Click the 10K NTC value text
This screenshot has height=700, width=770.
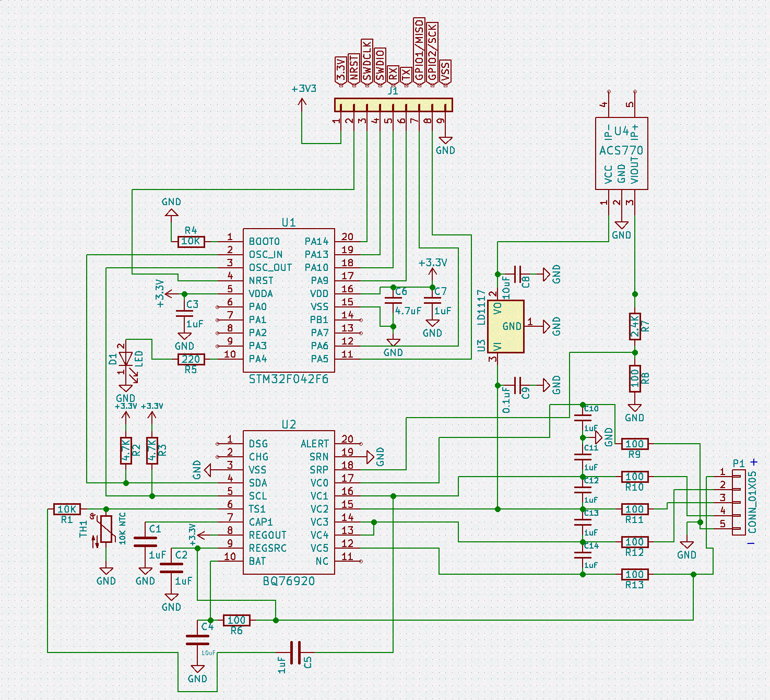pyautogui.click(x=123, y=529)
